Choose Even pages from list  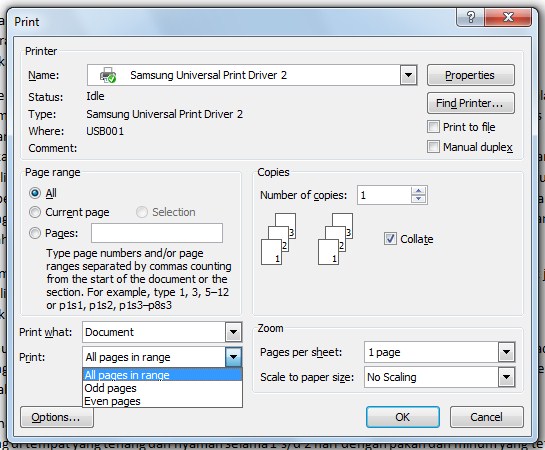(162, 401)
